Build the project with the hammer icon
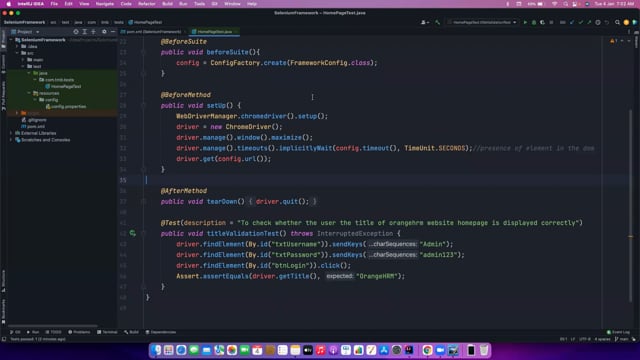The image size is (640, 360). click(x=438, y=22)
